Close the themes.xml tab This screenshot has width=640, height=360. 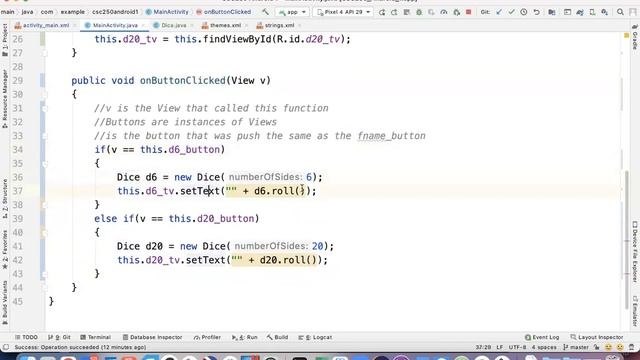(x=246, y=25)
